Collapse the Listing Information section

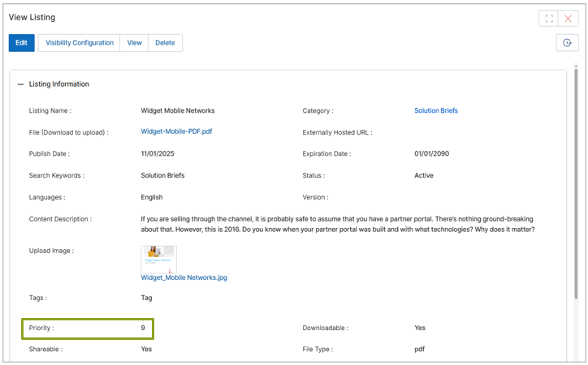[20, 84]
